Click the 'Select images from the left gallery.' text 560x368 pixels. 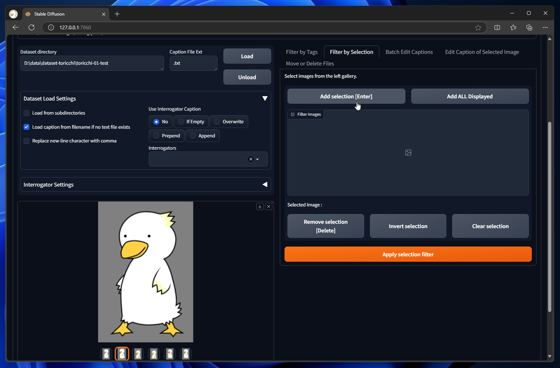click(x=320, y=76)
